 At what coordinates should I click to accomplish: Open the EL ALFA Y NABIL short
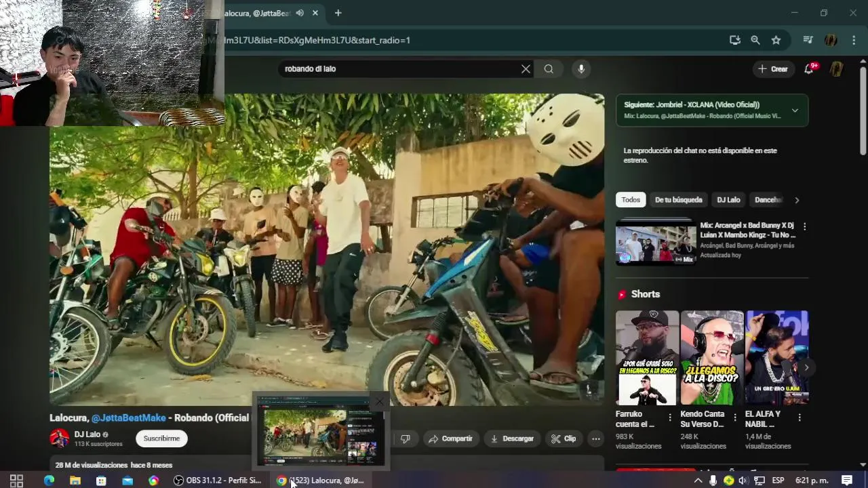tap(776, 358)
